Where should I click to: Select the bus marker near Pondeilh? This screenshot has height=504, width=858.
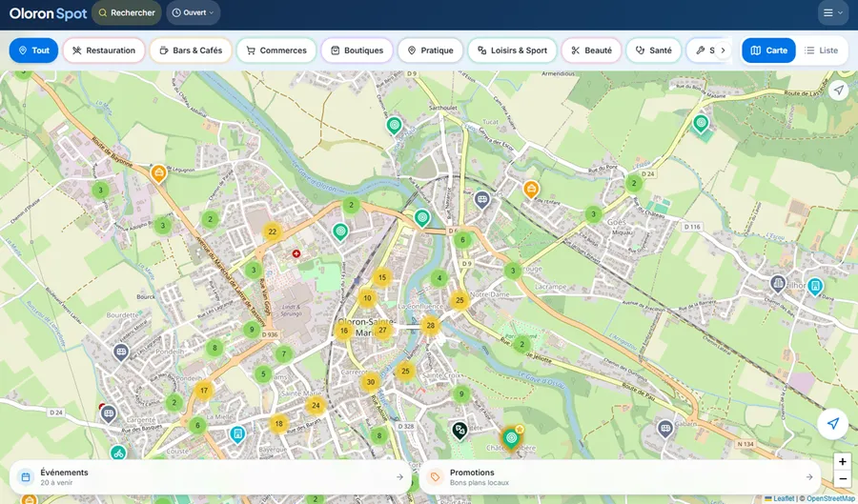121,352
